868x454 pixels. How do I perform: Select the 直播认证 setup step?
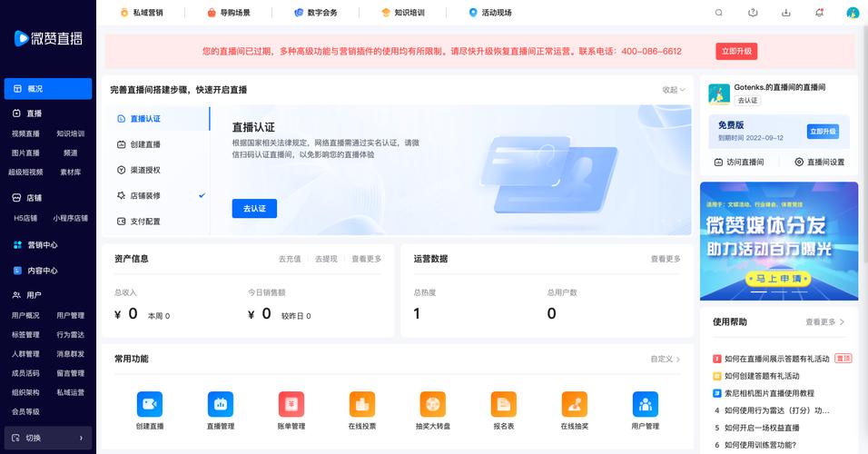[156, 118]
